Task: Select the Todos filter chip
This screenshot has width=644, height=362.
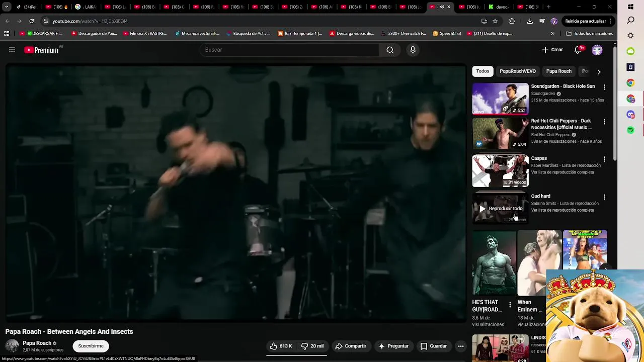Action: 482,71
